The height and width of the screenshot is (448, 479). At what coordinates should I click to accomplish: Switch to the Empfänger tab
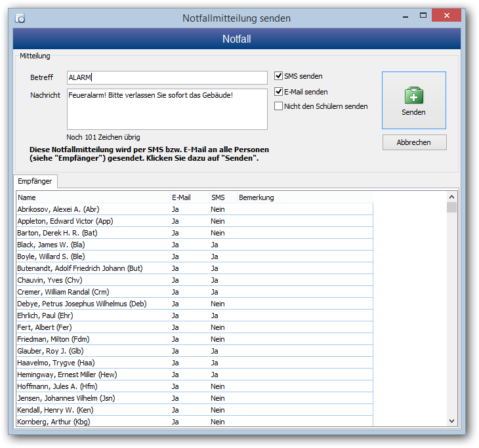34,180
